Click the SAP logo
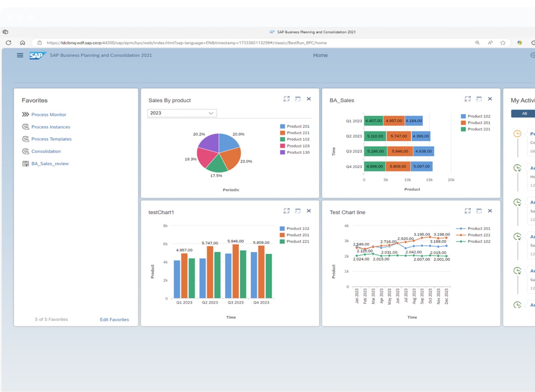The width and height of the screenshot is (535, 392). (37, 56)
